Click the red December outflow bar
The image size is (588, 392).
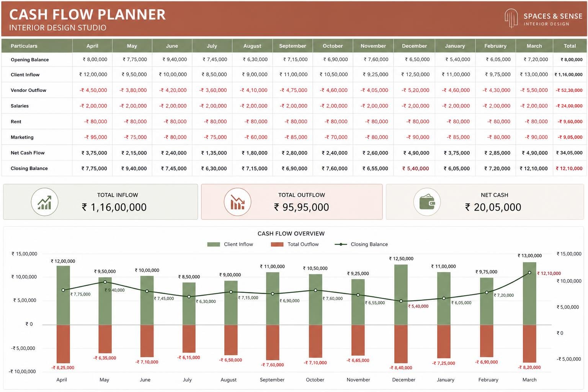click(x=401, y=344)
